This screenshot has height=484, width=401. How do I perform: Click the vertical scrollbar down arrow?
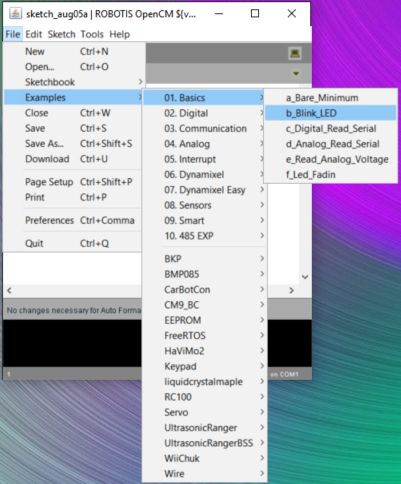305,277
